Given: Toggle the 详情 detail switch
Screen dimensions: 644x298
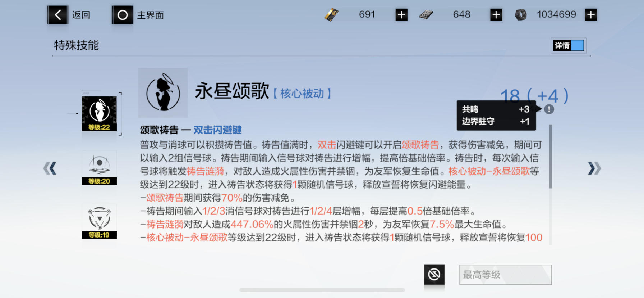Looking at the screenshot, I should click(569, 45).
